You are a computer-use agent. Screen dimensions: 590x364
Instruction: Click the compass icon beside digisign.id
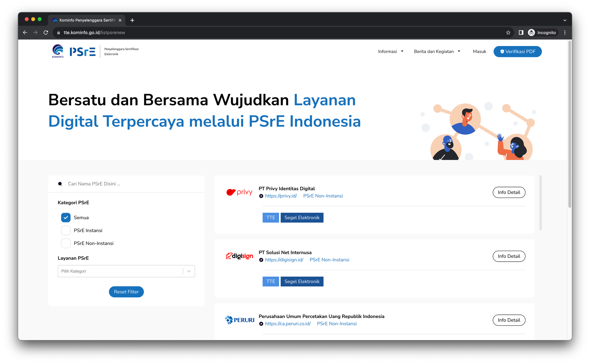tap(261, 260)
